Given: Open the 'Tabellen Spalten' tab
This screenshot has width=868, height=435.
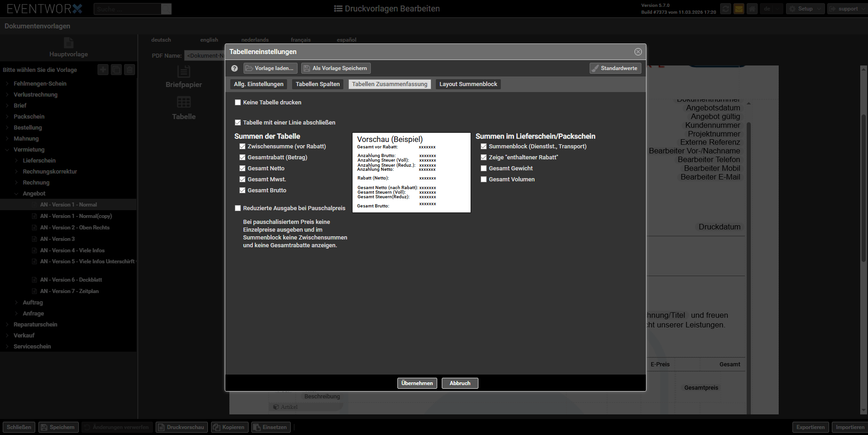Looking at the screenshot, I should click(317, 84).
